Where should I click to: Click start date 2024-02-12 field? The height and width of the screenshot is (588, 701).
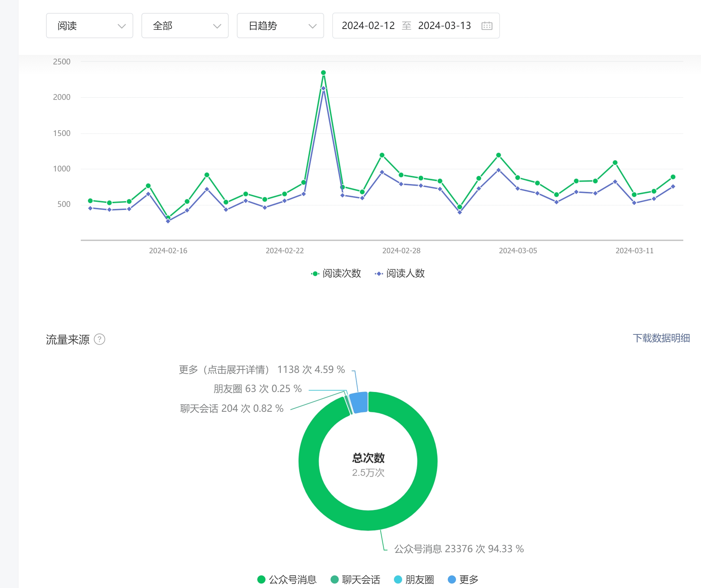coord(368,26)
